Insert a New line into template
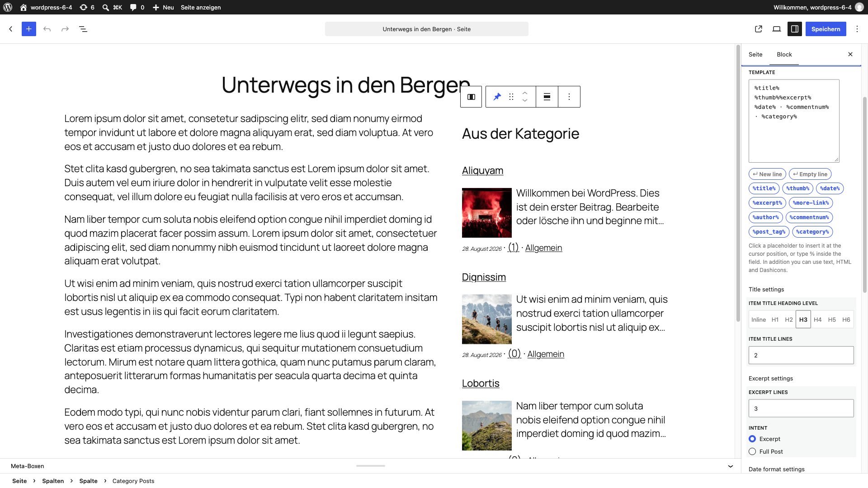Viewport: 868px width, 488px height. 767,174
